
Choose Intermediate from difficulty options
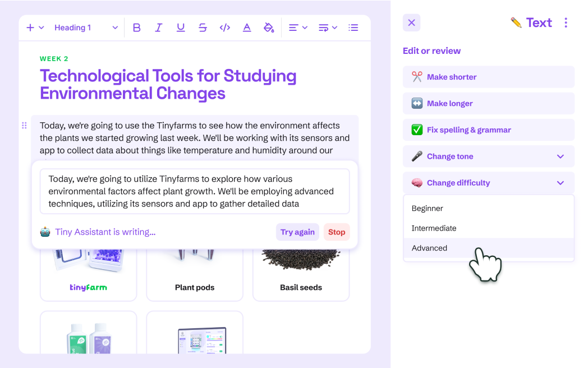(x=434, y=228)
